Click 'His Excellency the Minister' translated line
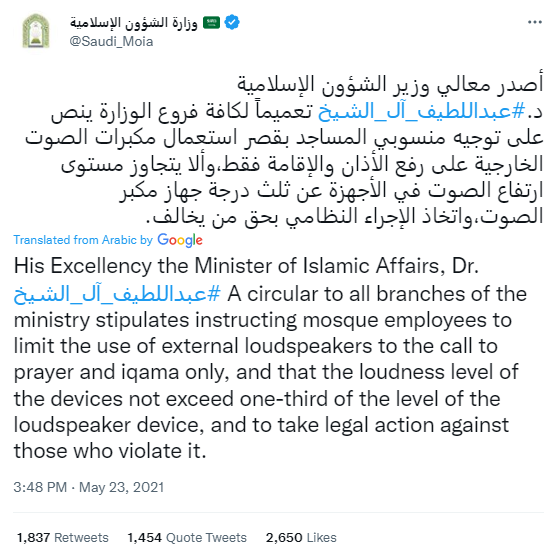Image resolution: width=552 pixels, height=551 pixels. click(x=246, y=266)
